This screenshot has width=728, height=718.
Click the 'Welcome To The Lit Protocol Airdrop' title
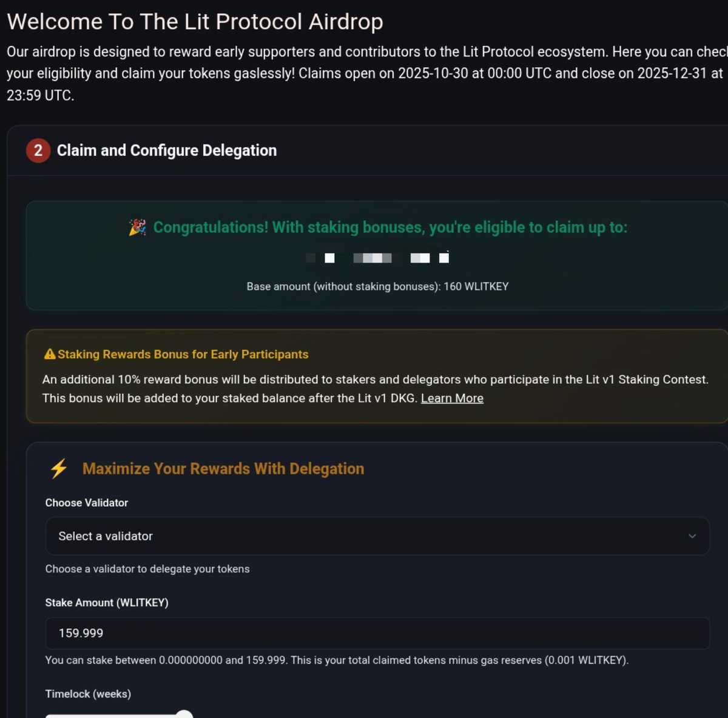(x=195, y=22)
